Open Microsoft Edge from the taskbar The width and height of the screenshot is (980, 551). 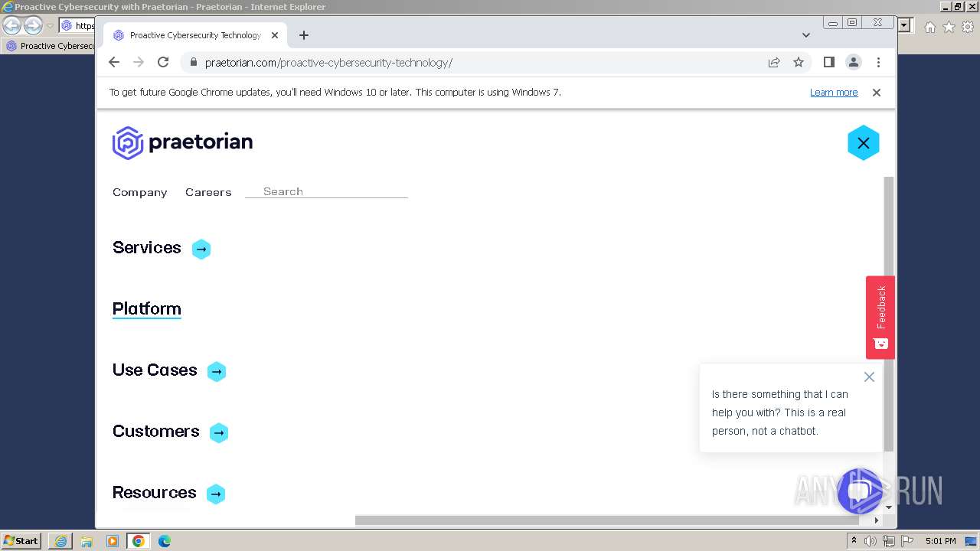pos(165,541)
